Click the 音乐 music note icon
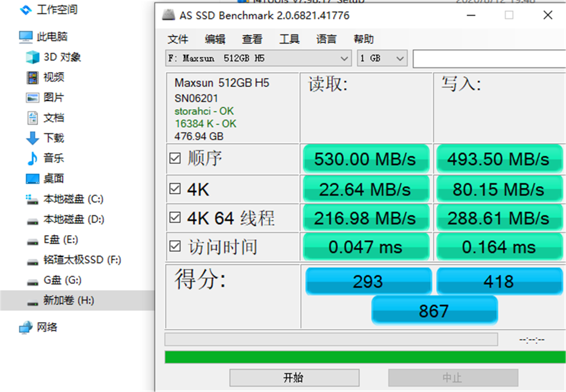Viewport: 566px width, 392px height. (32, 158)
